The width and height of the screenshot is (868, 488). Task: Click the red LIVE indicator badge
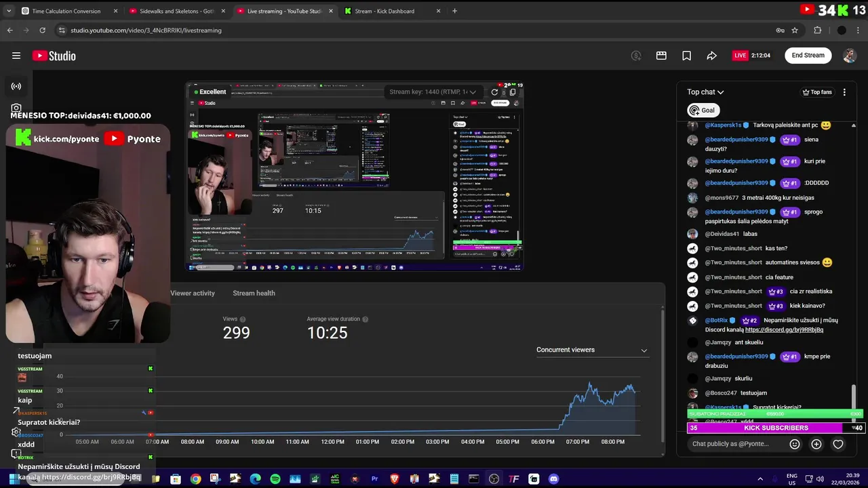(x=740, y=56)
